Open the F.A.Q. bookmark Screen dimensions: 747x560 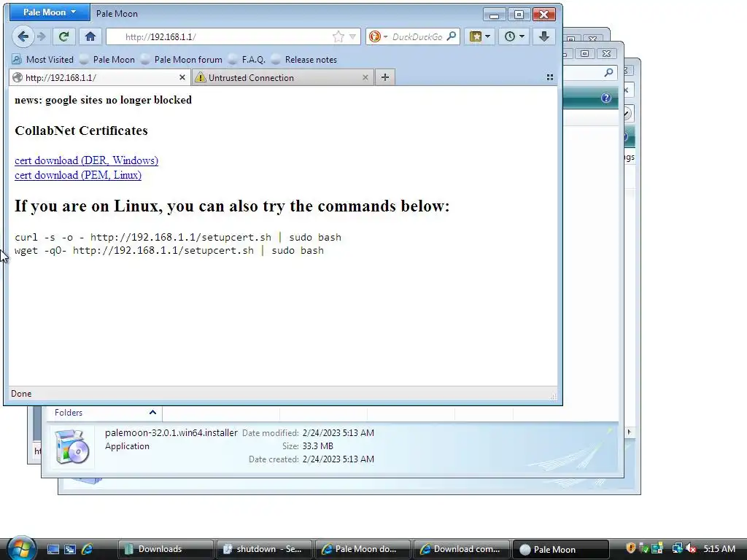[247, 60]
